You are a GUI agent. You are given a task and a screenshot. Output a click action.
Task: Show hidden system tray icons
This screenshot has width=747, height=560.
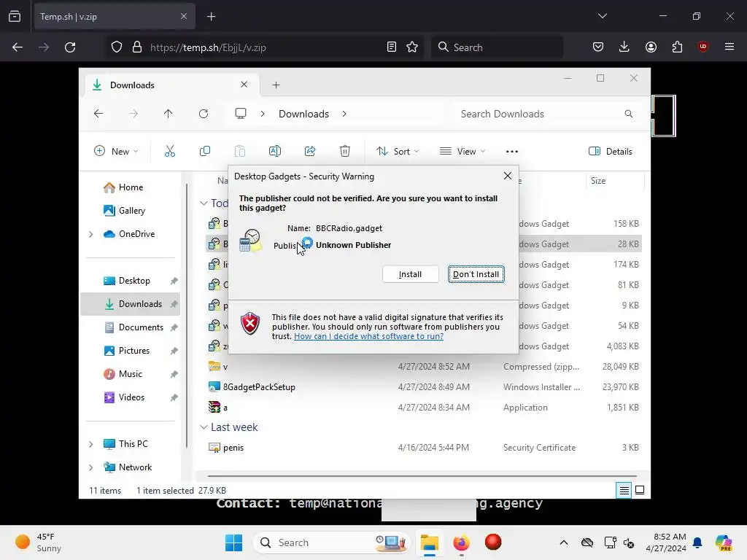564,542
